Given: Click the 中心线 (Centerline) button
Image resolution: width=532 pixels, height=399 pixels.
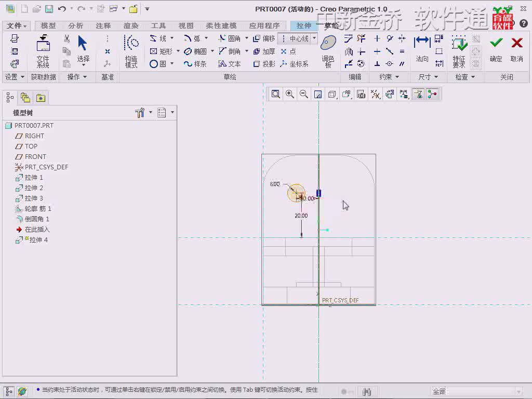Looking at the screenshot, I should [x=295, y=38].
